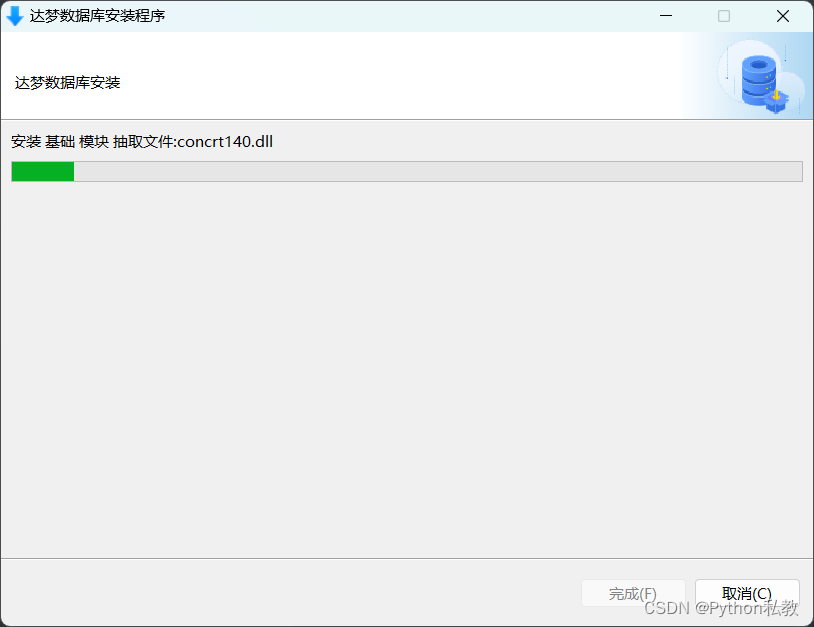Click the disabled 完成(F) button
This screenshot has width=814, height=627.
[x=633, y=593]
